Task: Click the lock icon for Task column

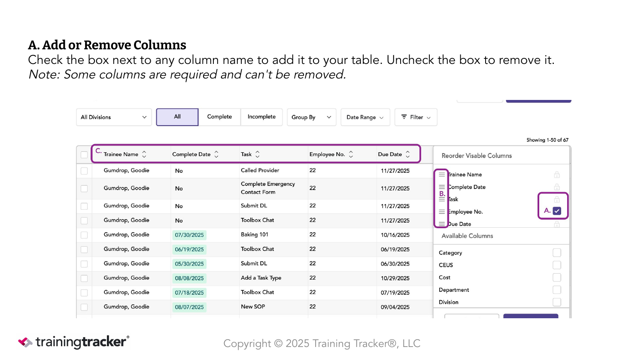Action: click(x=557, y=199)
